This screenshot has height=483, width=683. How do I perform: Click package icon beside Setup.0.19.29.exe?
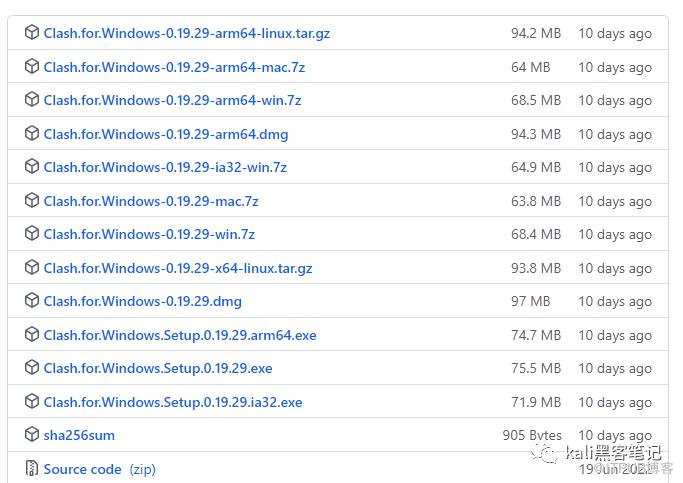32,367
